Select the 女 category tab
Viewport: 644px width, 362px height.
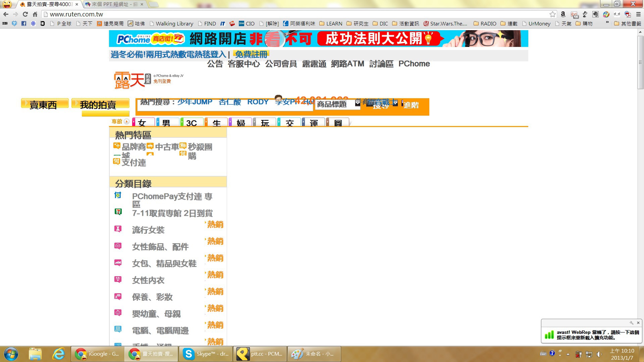click(144, 122)
